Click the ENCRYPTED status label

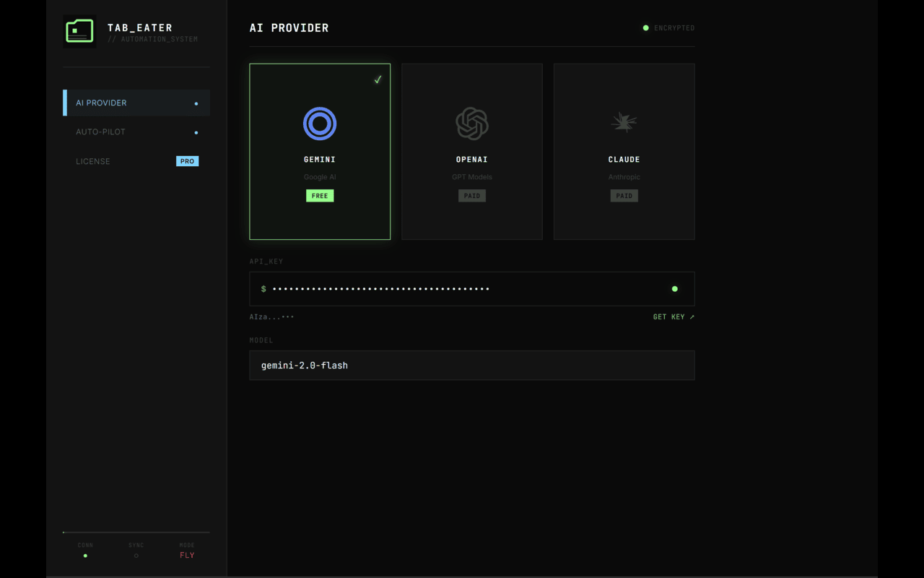674,28
